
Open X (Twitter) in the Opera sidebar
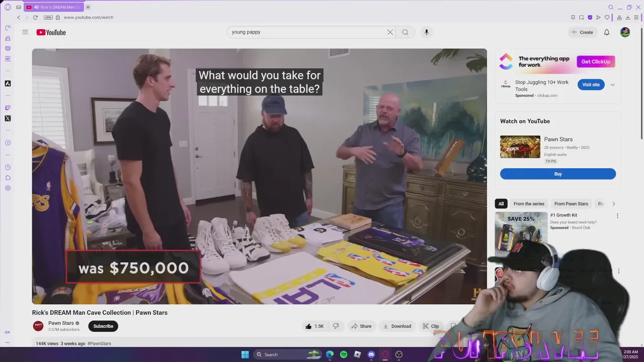coord(8,119)
